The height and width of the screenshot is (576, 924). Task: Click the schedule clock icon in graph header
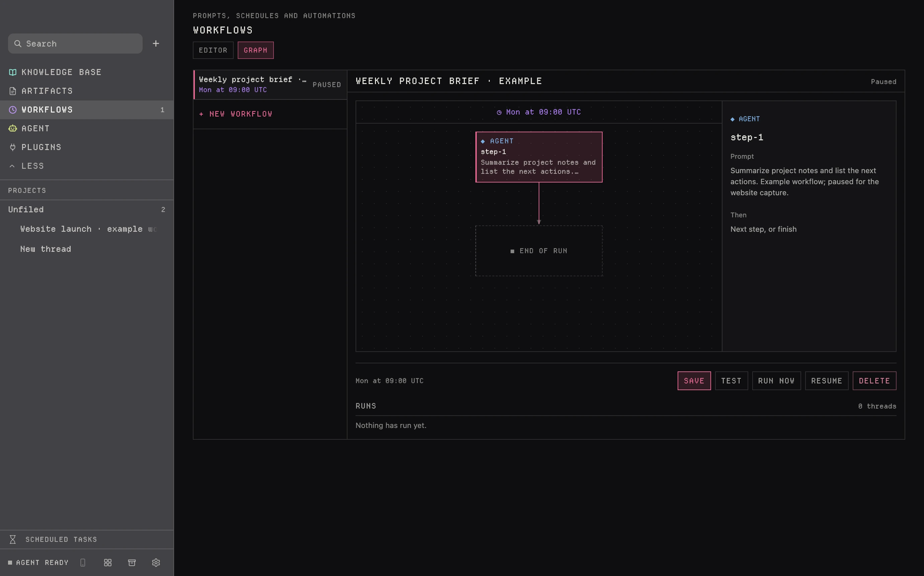click(499, 113)
